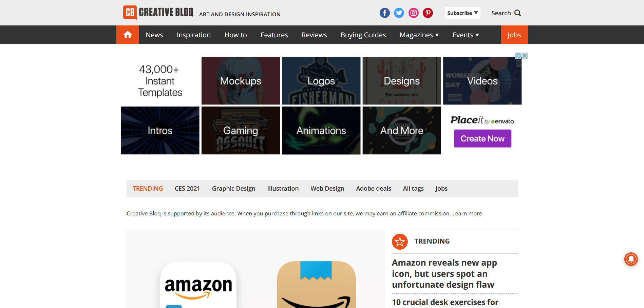This screenshot has height=308, width=644.
Task: Click the Search text label
Action: pyautogui.click(x=501, y=13)
